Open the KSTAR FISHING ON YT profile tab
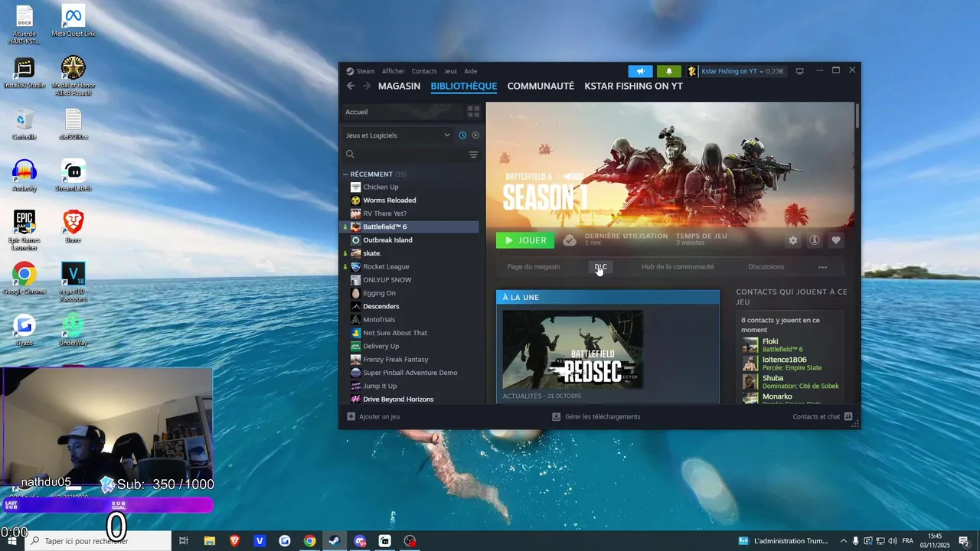 (633, 86)
